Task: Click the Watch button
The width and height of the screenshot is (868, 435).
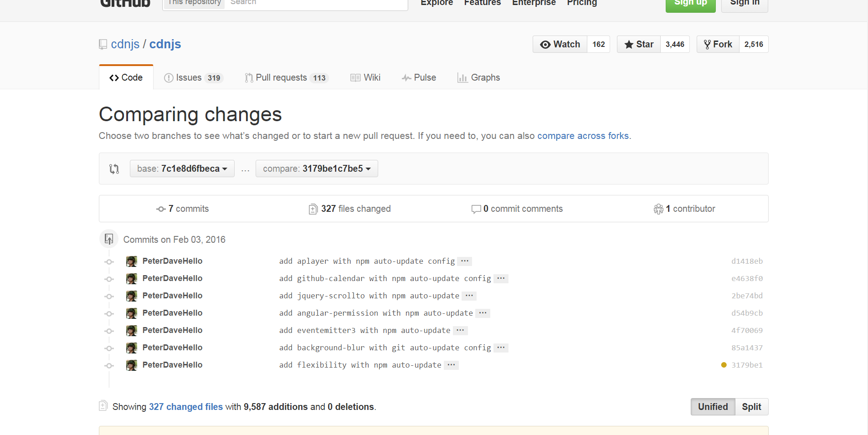Action: [x=560, y=44]
